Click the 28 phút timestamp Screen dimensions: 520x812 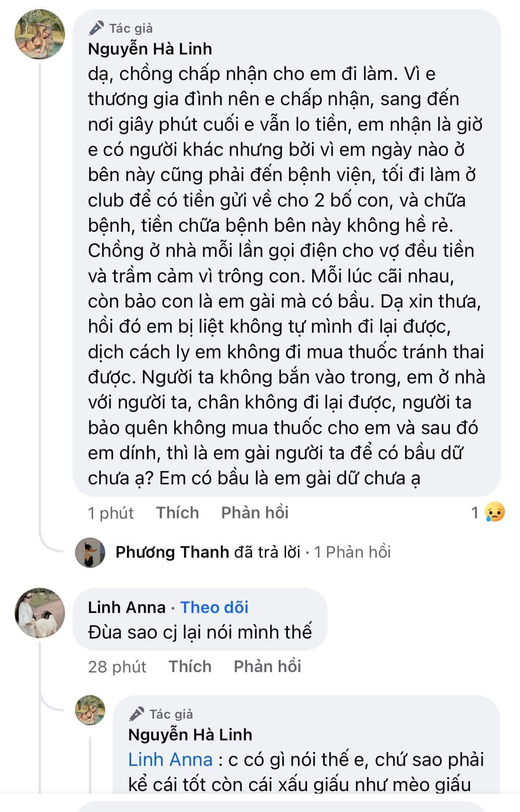117,667
